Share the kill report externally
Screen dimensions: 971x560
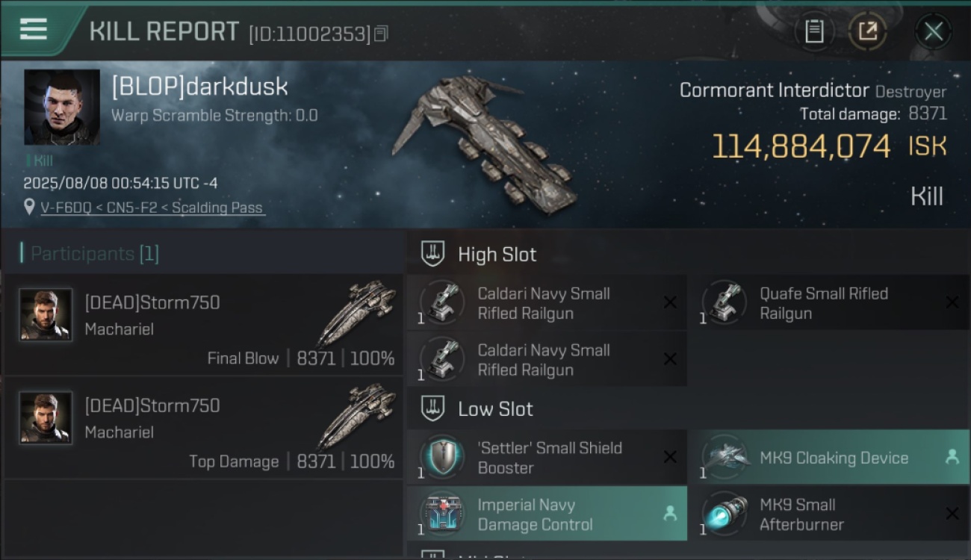point(867,31)
